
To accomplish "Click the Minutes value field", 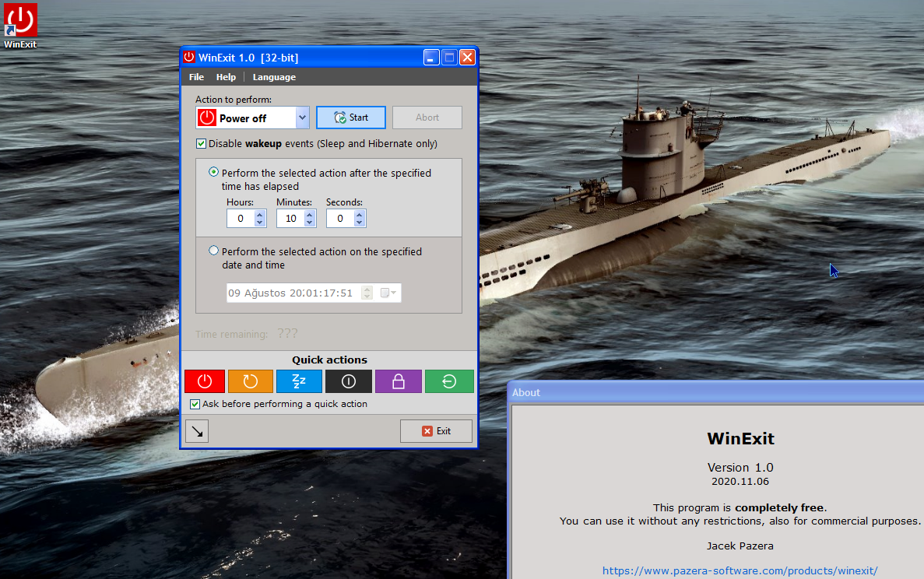I will click(x=290, y=219).
